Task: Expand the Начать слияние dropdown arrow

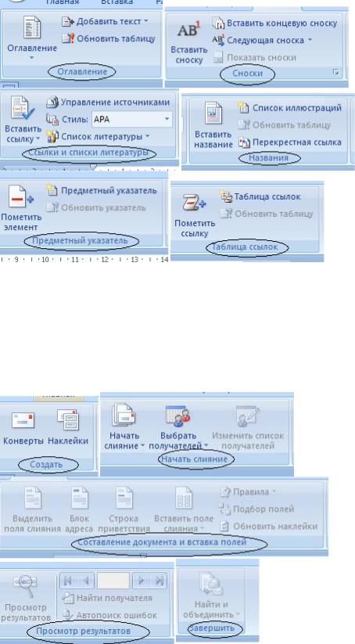Action: tap(143, 445)
